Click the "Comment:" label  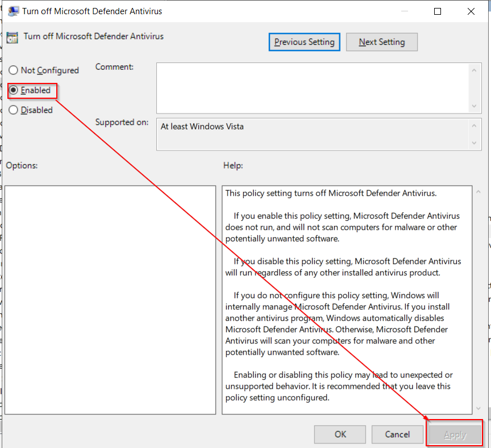tap(114, 67)
